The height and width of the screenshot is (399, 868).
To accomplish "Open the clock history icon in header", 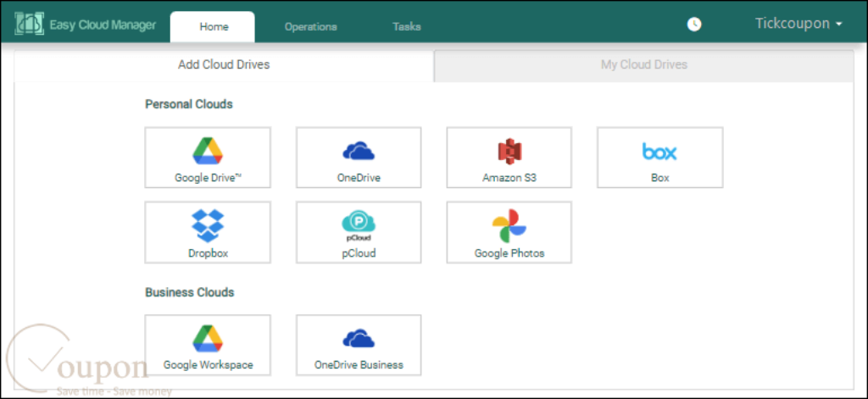I will point(693,25).
